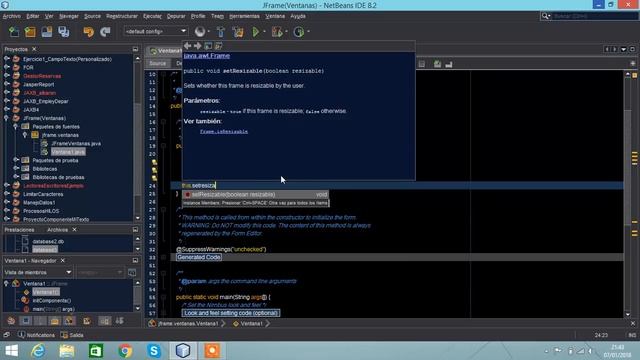The width and height of the screenshot is (640, 360).
Task: Toggle sort by source in Navigator
Action: pos(120,321)
